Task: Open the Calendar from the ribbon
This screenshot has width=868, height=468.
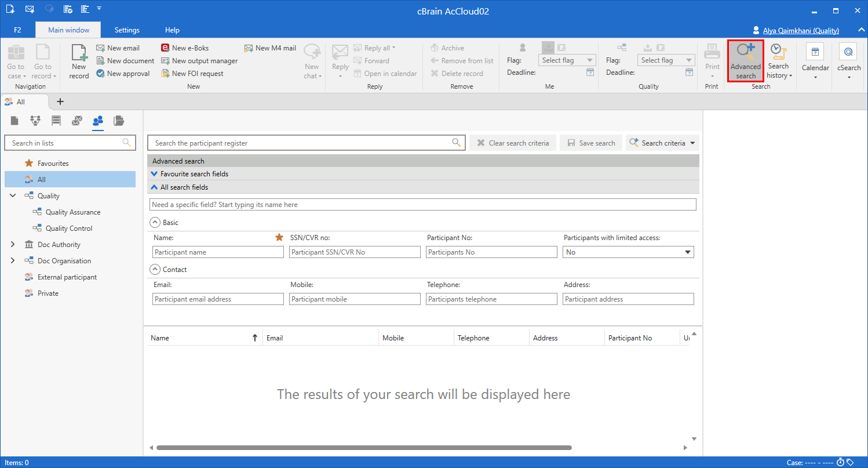Action: pos(815,62)
